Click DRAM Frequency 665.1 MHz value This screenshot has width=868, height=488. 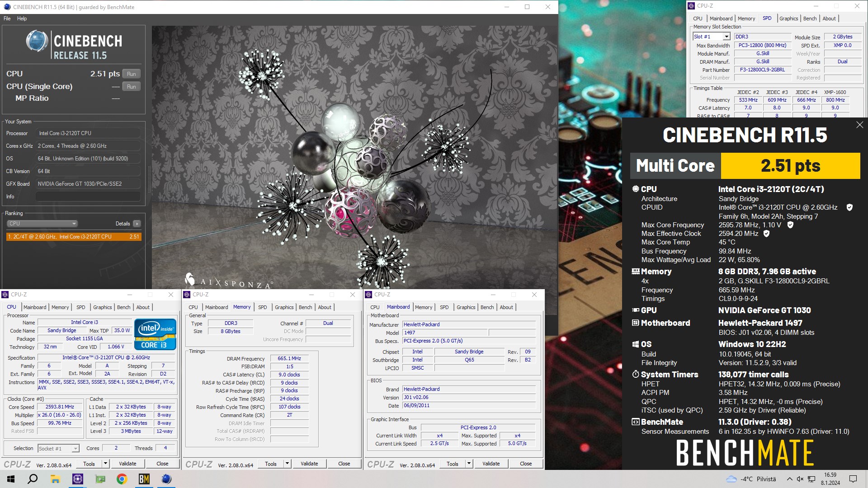click(289, 358)
